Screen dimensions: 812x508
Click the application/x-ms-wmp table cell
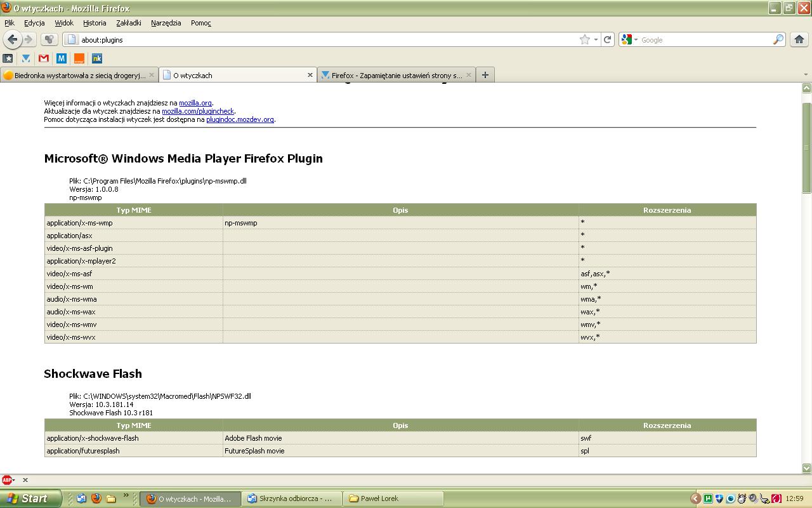point(134,223)
